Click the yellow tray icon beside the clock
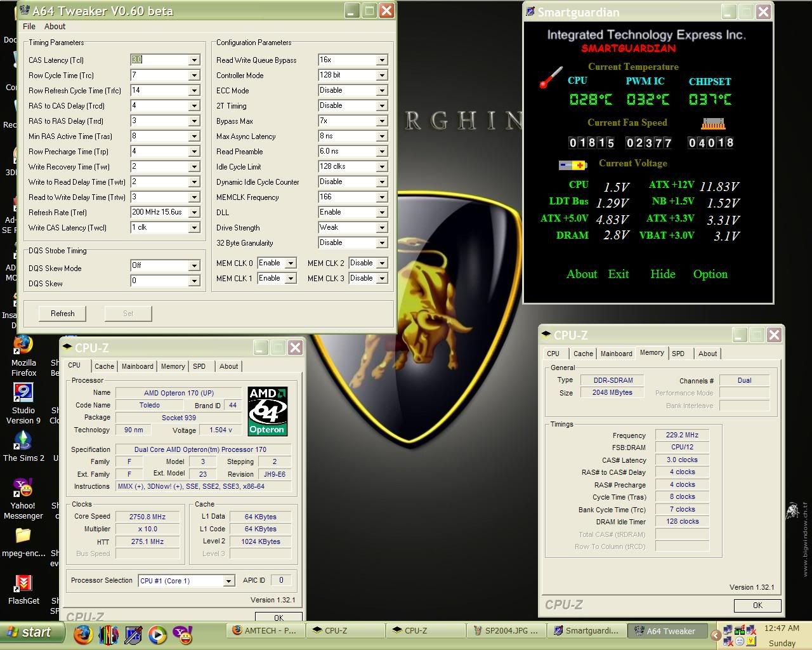812x650 pixels. [752, 641]
